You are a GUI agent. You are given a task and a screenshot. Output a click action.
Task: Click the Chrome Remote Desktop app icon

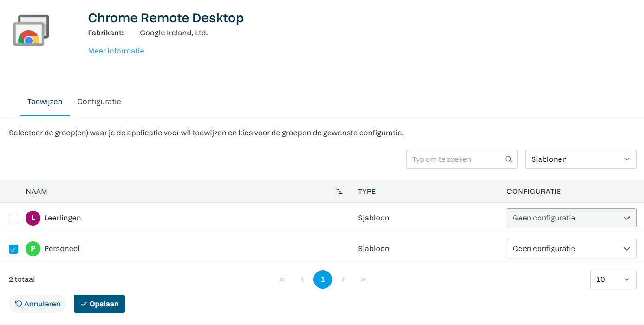click(31, 31)
